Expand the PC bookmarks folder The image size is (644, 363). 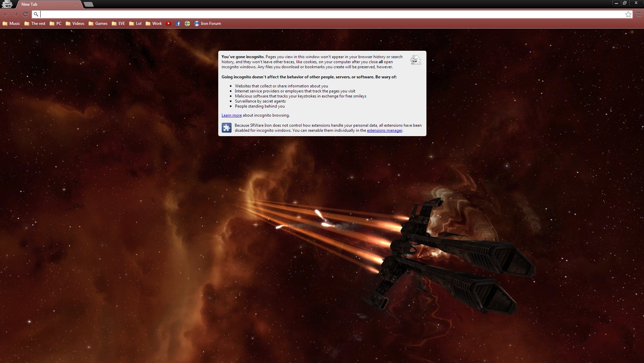55,24
